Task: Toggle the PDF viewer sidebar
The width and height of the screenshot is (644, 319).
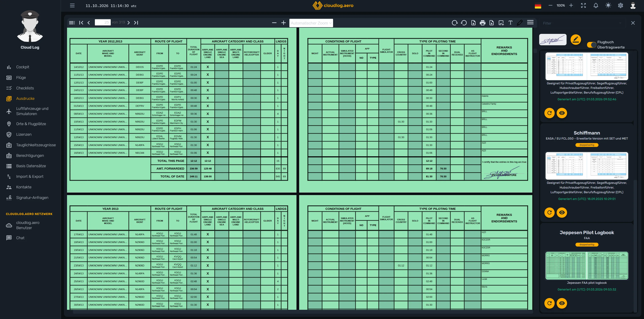Action: click(x=72, y=23)
